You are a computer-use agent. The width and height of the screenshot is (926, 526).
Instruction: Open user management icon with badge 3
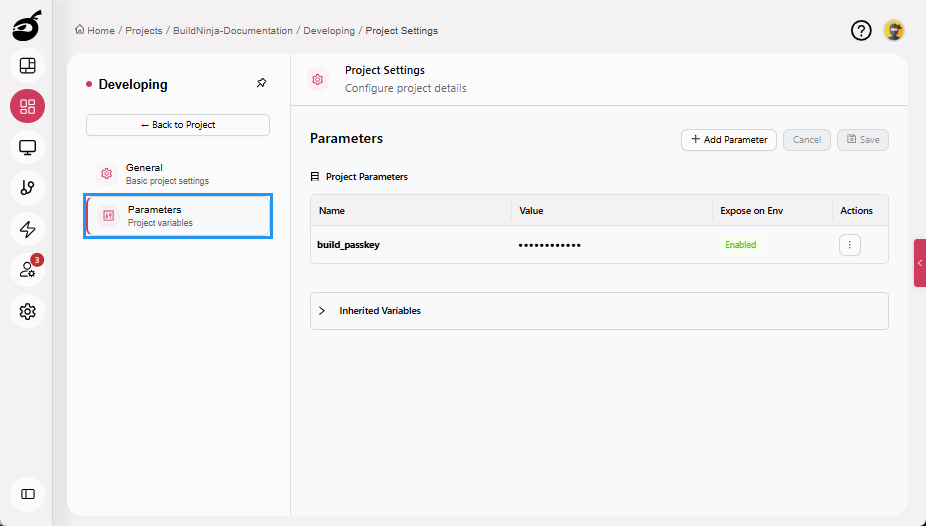click(27, 270)
